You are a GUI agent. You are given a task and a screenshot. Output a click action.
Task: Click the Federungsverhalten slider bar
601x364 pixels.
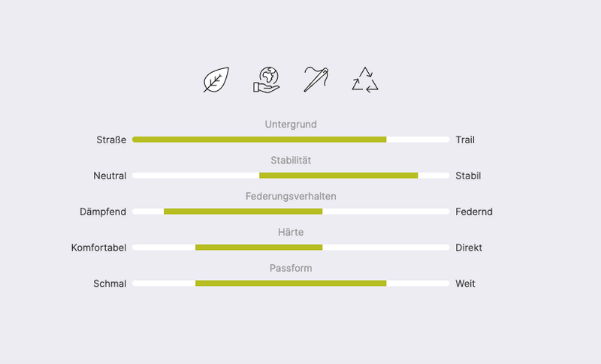click(x=291, y=212)
